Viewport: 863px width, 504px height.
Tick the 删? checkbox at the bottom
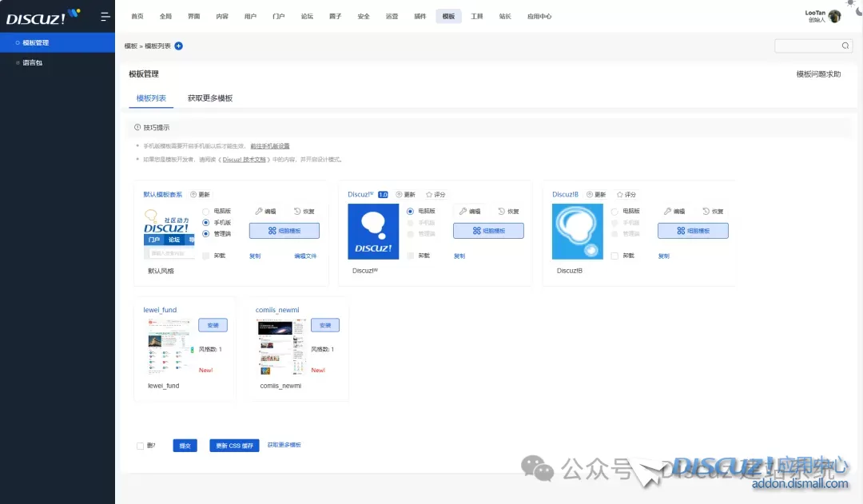(141, 446)
